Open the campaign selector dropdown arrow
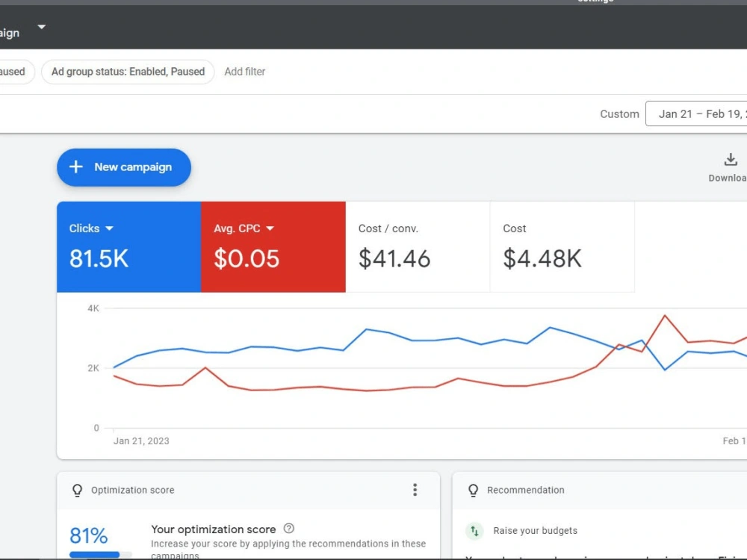Image resolution: width=747 pixels, height=560 pixels. tap(42, 27)
